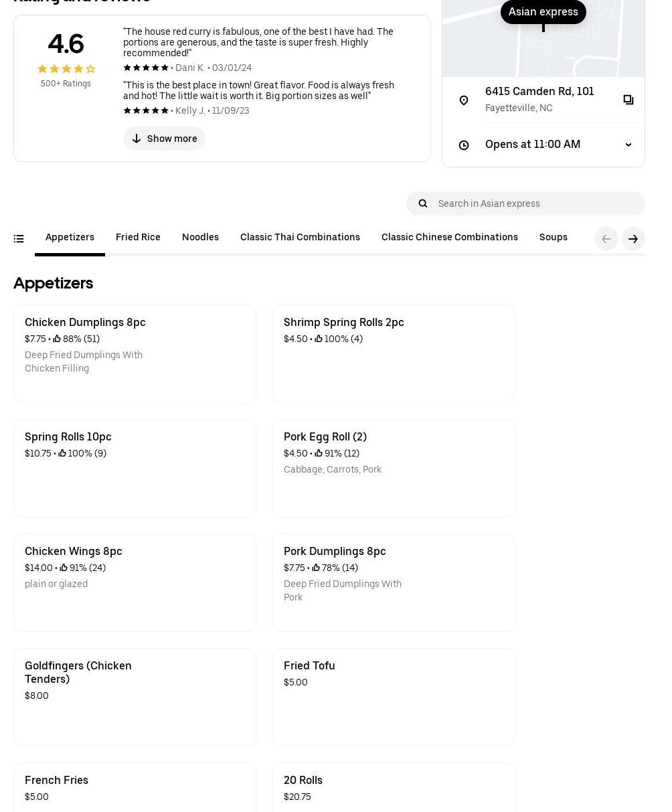The height and width of the screenshot is (812, 672).
Task: Switch to the Fried Rice tab
Action: [x=138, y=238]
